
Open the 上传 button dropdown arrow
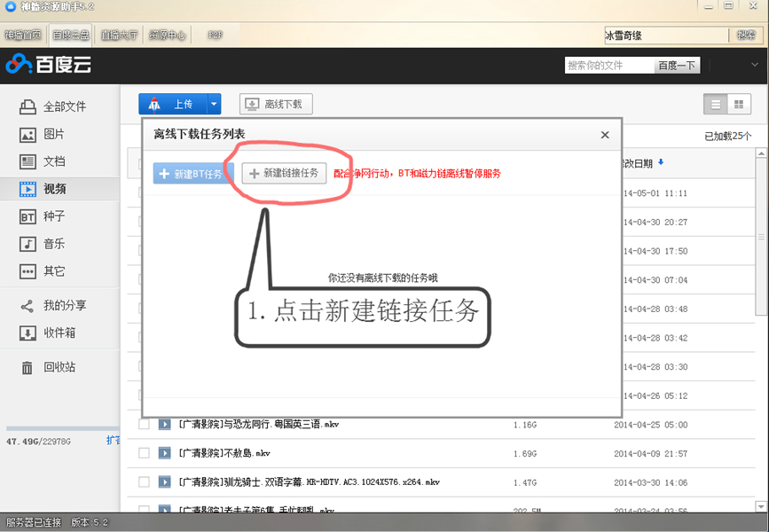[212, 104]
